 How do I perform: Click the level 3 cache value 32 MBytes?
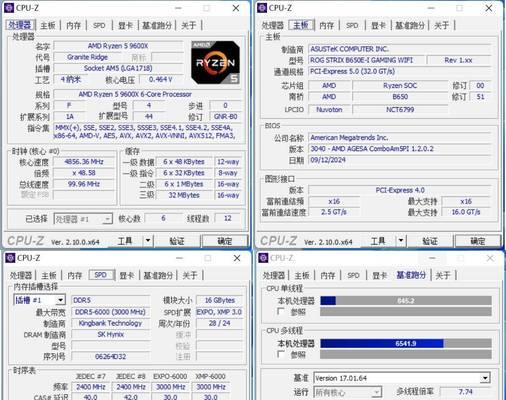(x=184, y=195)
